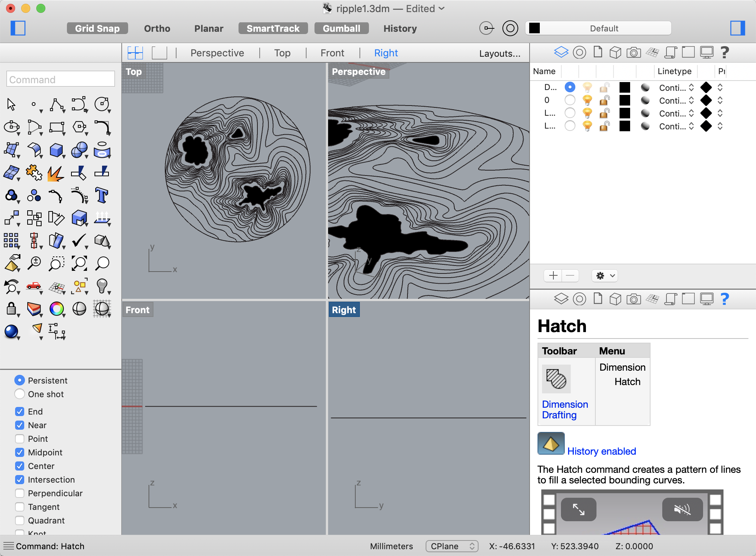Enable the Point osnap checkbox
Image resolution: width=756 pixels, height=556 pixels.
click(x=20, y=438)
